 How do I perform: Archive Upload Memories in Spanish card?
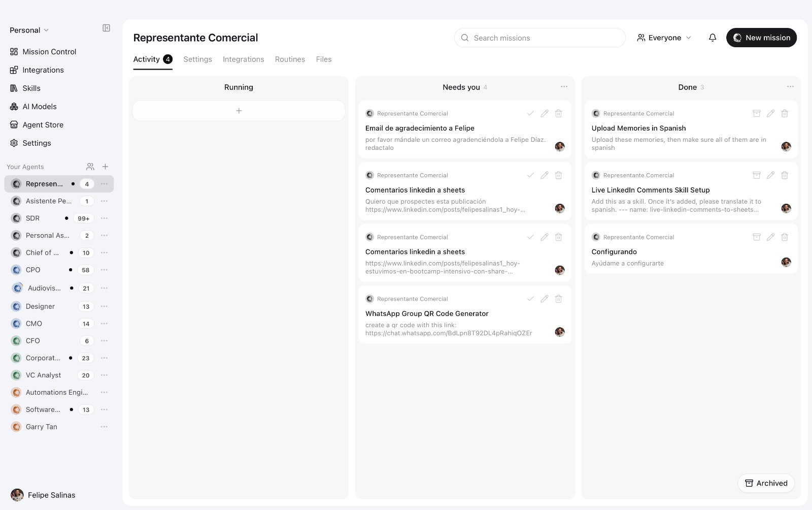(756, 113)
